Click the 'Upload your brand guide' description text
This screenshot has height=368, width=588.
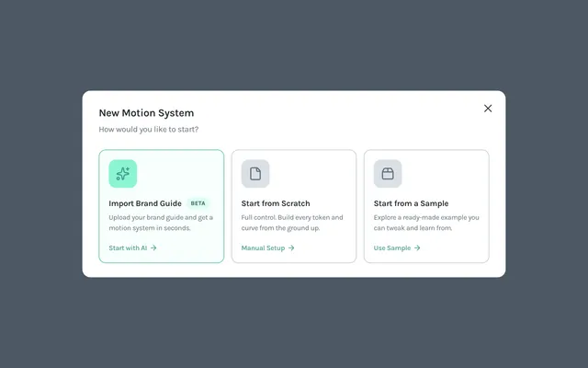[161, 223]
